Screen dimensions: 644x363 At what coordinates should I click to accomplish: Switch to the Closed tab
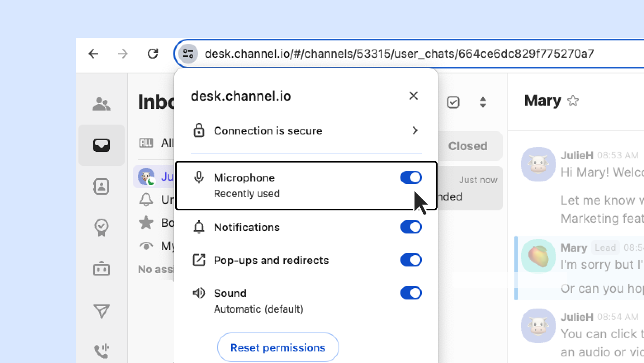[468, 146]
